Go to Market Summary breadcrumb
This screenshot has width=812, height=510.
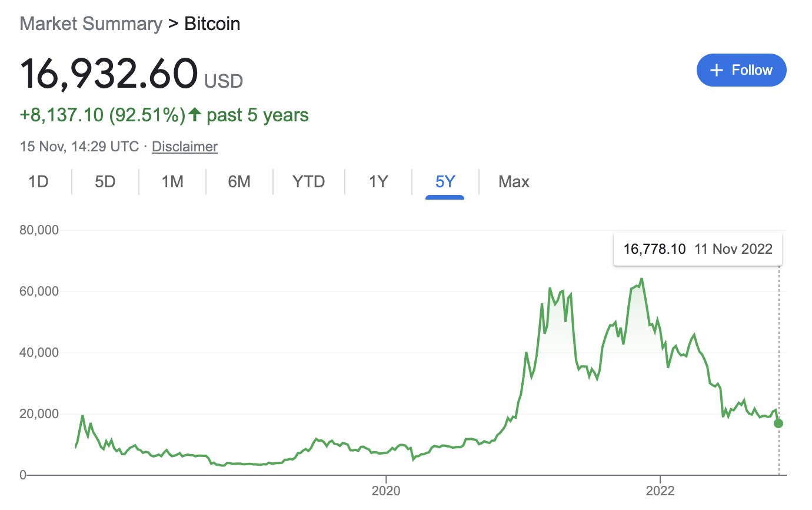click(91, 24)
